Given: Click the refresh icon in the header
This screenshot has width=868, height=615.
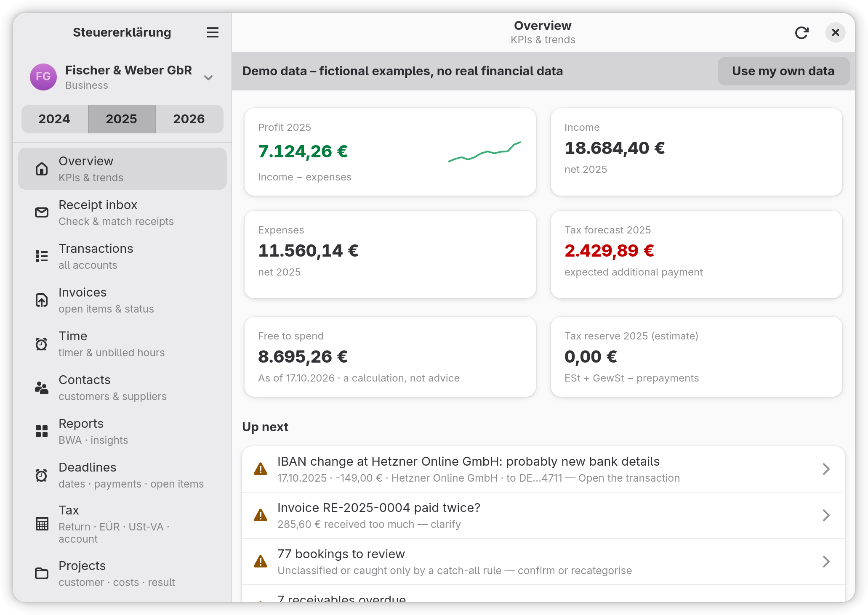Looking at the screenshot, I should [801, 32].
